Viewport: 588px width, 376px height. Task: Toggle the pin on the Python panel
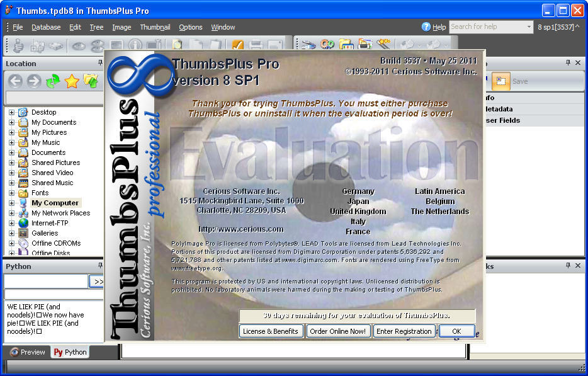pos(100,266)
